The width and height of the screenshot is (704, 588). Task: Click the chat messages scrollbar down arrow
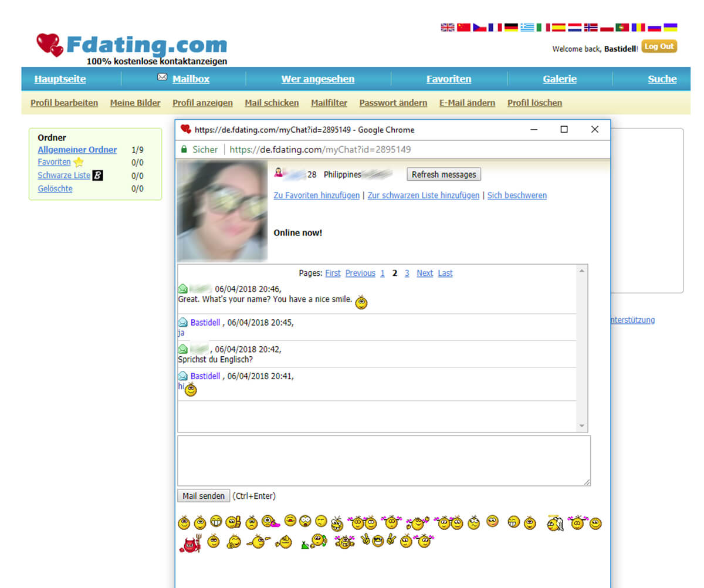[582, 426]
